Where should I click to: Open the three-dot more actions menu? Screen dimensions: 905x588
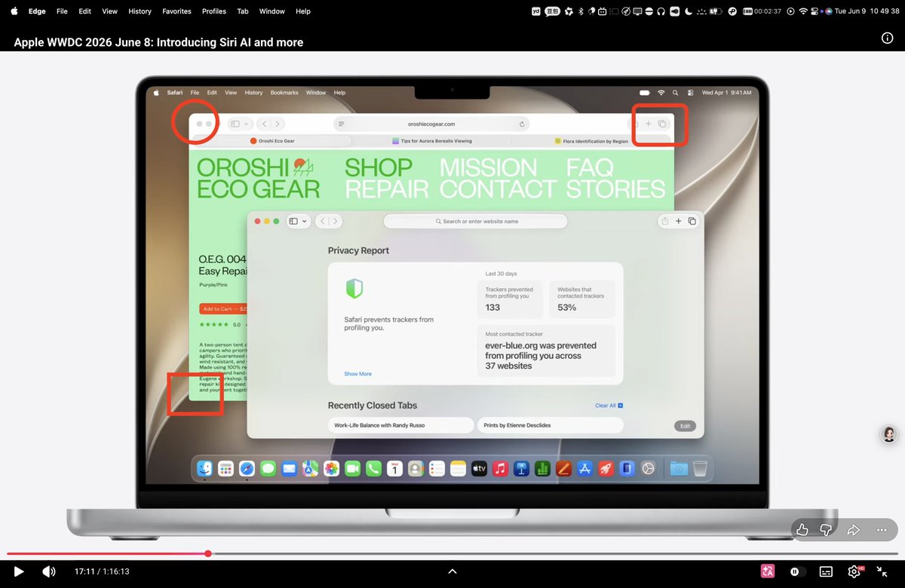coord(882,530)
